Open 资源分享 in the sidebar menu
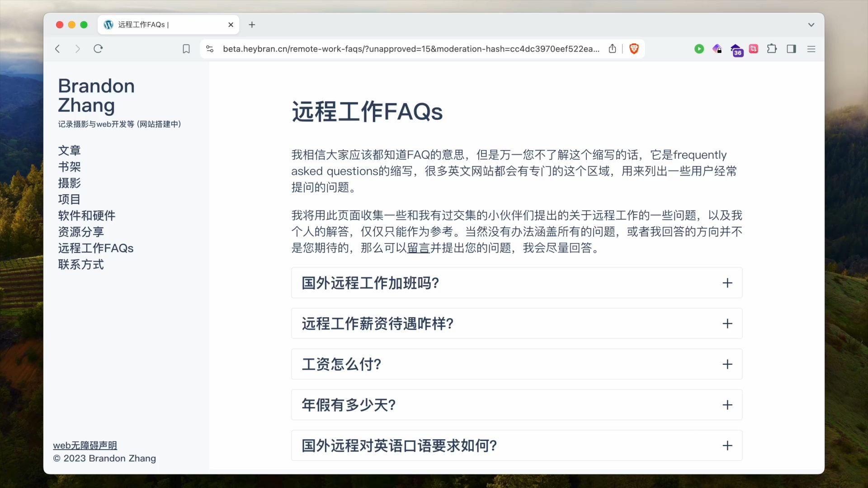This screenshot has height=488, width=868. [81, 232]
